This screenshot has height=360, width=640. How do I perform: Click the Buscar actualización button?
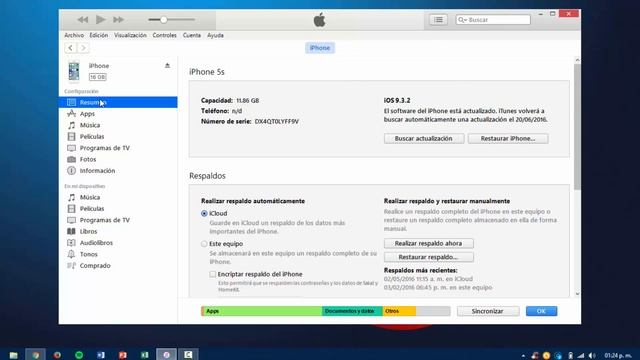(x=424, y=139)
